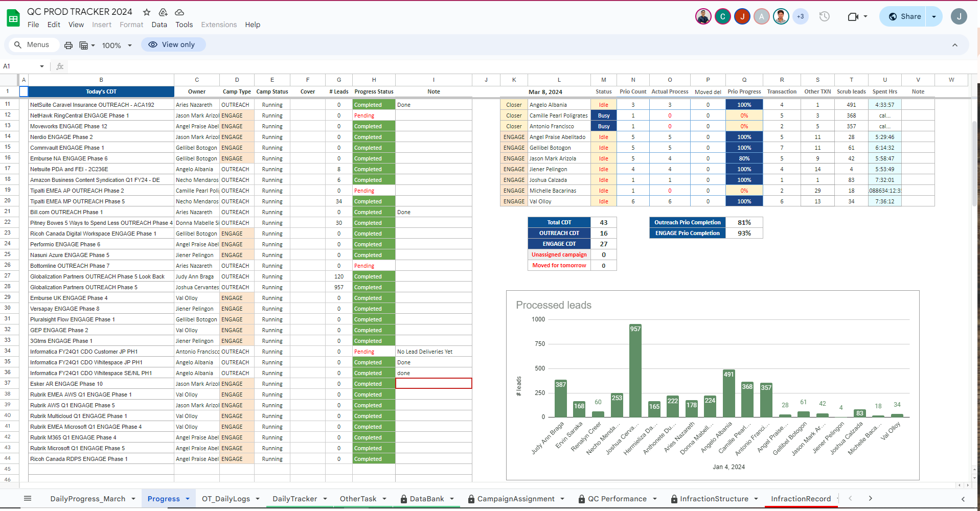The image size is (980, 511).
Task: Open the Data menu
Action: 159,25
